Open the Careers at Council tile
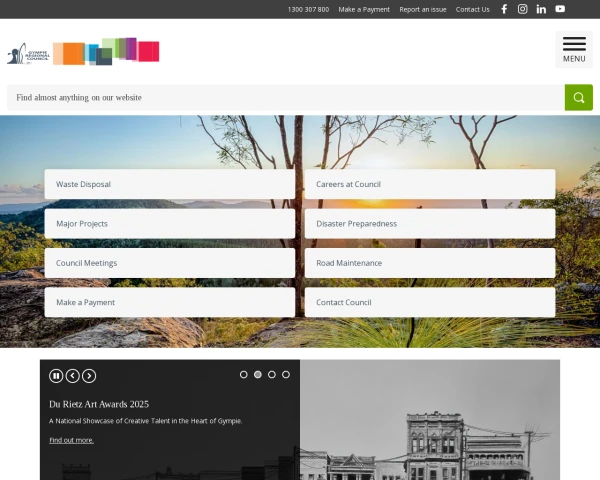Screen dimensions: 600x480 pos(430,184)
